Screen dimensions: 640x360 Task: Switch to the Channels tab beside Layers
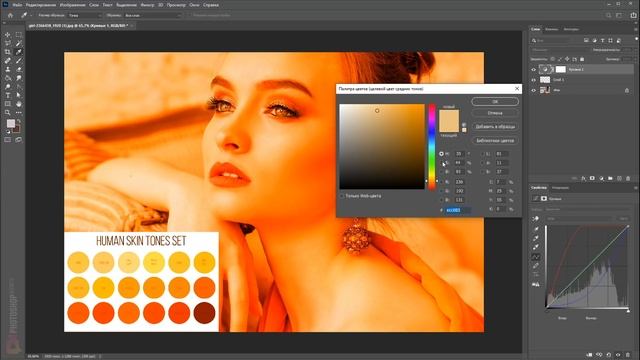click(x=551, y=29)
